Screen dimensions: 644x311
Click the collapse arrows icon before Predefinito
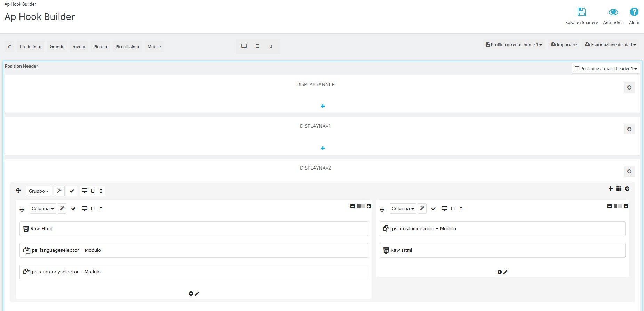(9, 46)
